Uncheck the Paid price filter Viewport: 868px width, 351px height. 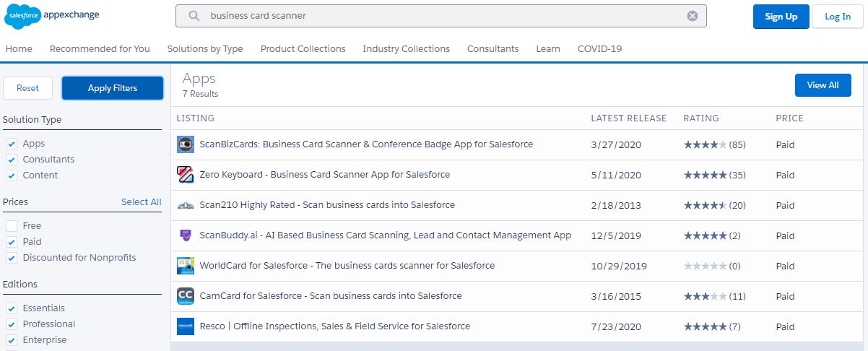12,242
